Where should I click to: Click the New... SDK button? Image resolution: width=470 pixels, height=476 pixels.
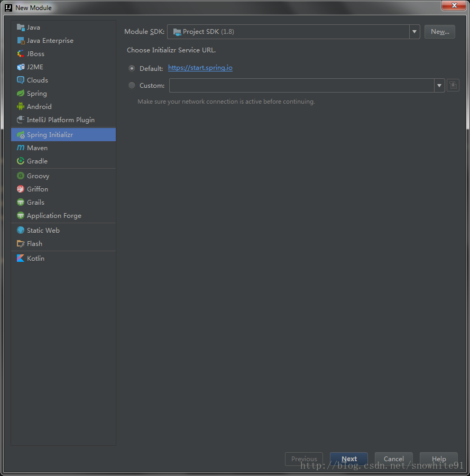coord(440,32)
